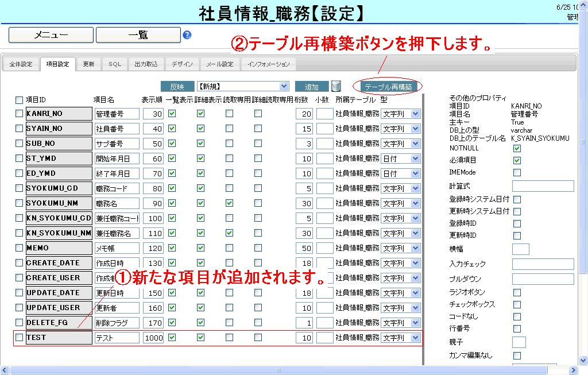This screenshot has width=588, height=375.
Task: Click the horizontal scrollbar at the bottom
Action: (x=287, y=370)
